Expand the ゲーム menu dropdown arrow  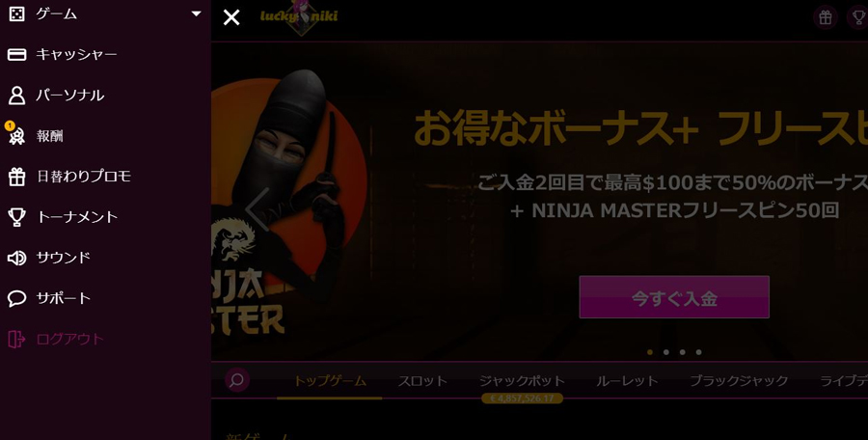196,14
